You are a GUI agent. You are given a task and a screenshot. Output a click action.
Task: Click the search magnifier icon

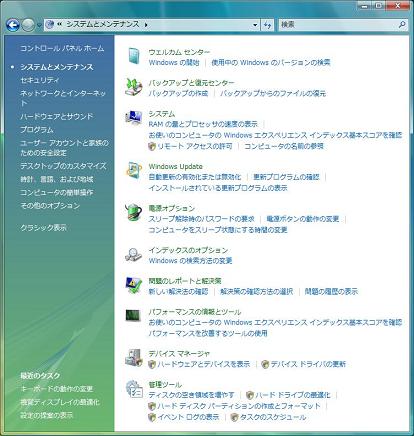[x=402, y=24]
